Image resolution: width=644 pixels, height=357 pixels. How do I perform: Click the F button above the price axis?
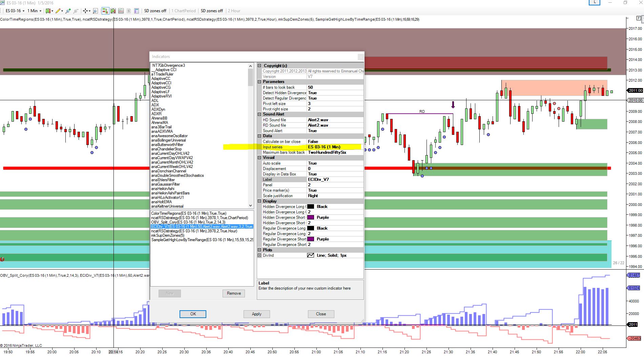point(638,19)
